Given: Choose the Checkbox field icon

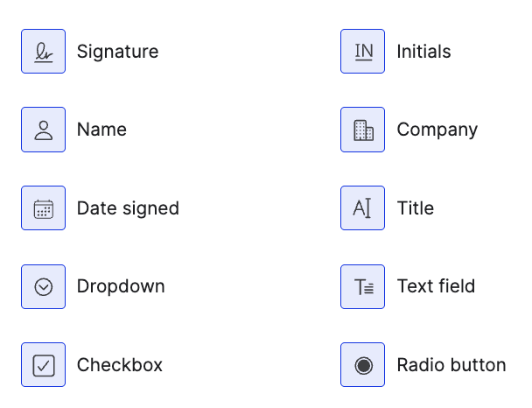Looking at the screenshot, I should (x=44, y=365).
